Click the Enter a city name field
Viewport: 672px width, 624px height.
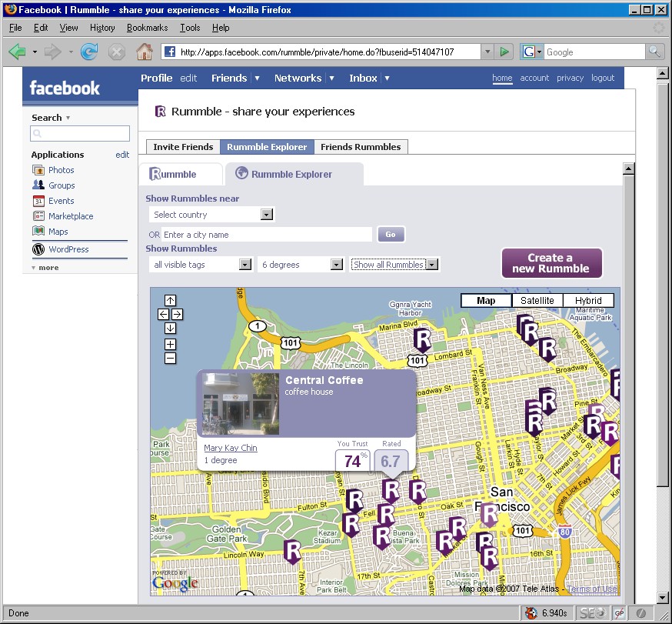pyautogui.click(x=265, y=235)
